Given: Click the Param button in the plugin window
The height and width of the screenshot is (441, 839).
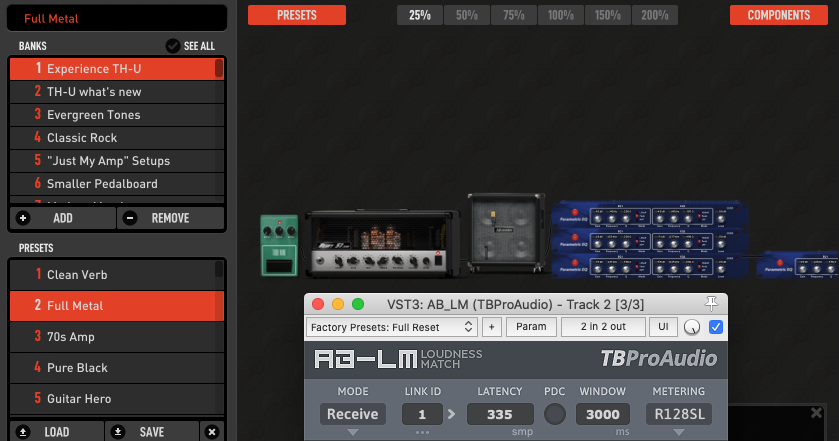Looking at the screenshot, I should pos(531,327).
